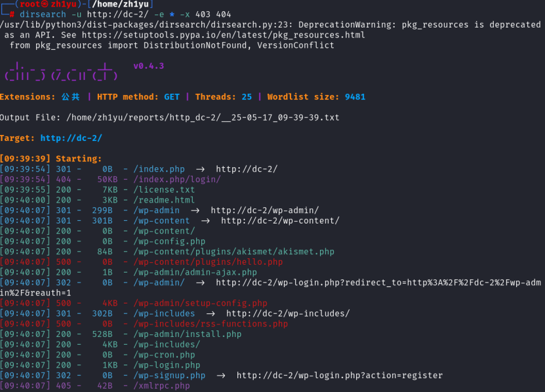Screen dimensions: 545x392
Task: Open the wp-login.php?action=register redirect URL
Action: pos(339,376)
